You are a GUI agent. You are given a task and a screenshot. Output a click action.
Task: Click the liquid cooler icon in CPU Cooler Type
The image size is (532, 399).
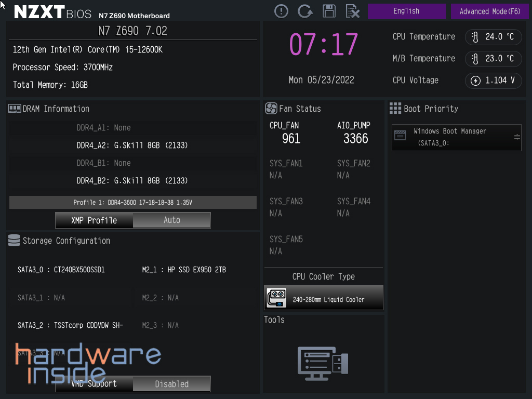coord(276,298)
